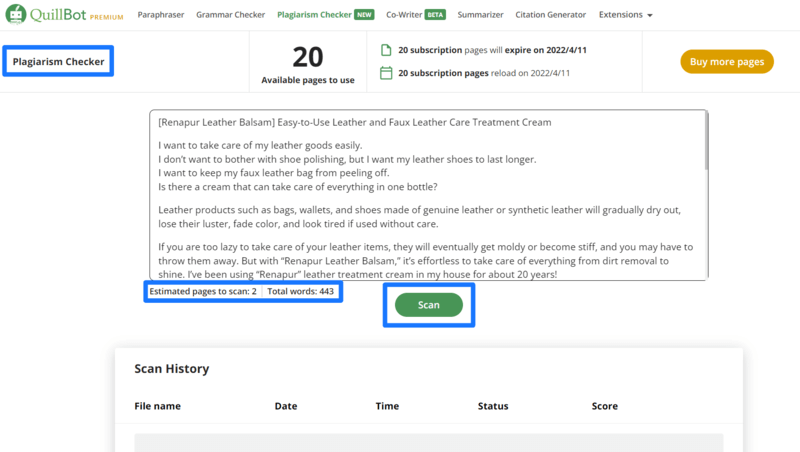Click the Status column header
Viewport: 800px width, 452px height.
coord(493,406)
